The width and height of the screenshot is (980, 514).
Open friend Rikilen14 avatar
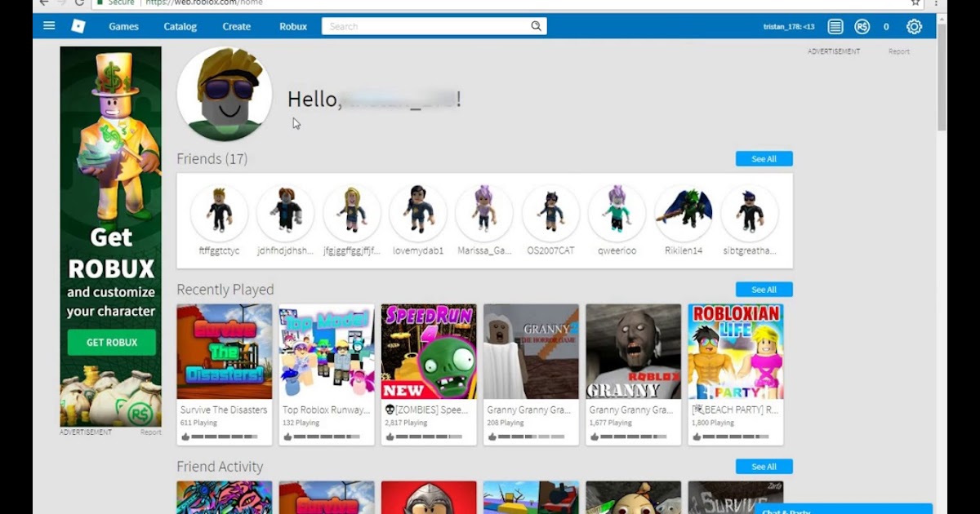tap(684, 213)
